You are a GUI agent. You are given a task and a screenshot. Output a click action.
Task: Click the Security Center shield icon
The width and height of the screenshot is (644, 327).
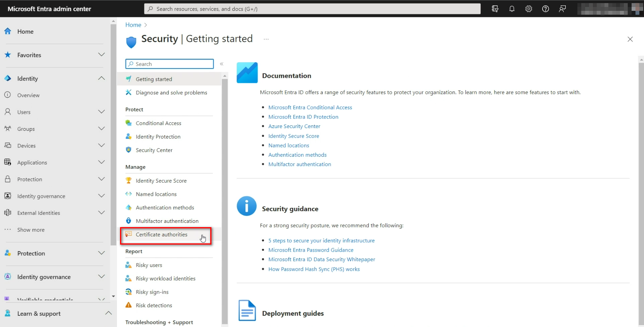129,150
